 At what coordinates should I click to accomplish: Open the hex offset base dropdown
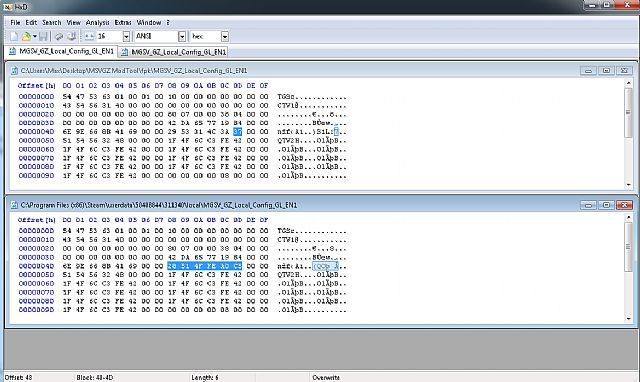pos(225,37)
